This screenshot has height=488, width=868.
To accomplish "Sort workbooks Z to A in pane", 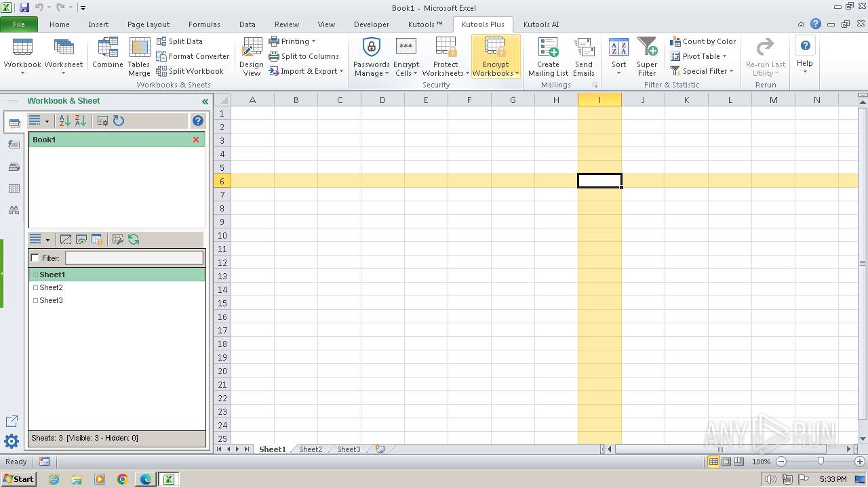I will point(81,121).
